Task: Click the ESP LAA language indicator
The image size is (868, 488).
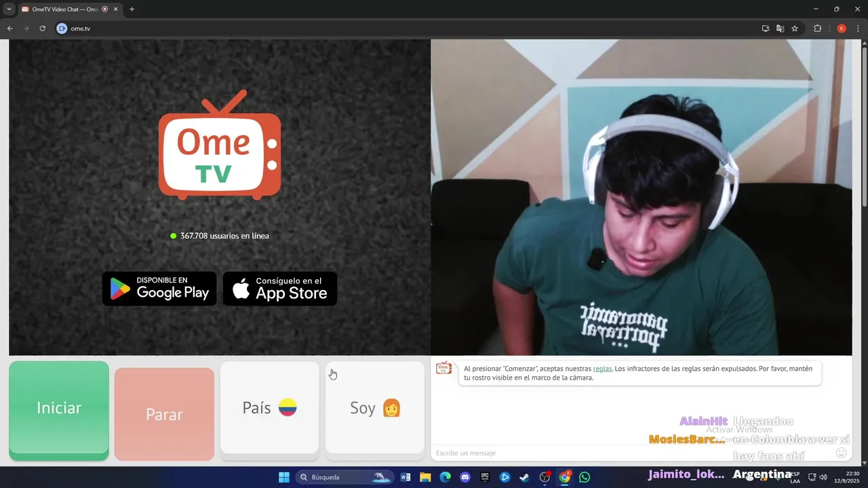Action: tap(795, 477)
